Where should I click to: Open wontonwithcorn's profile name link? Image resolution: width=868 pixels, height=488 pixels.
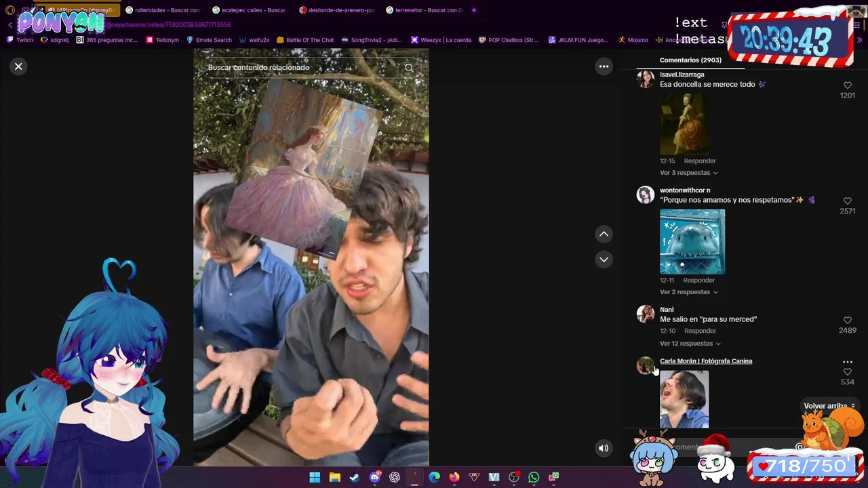[685, 190]
